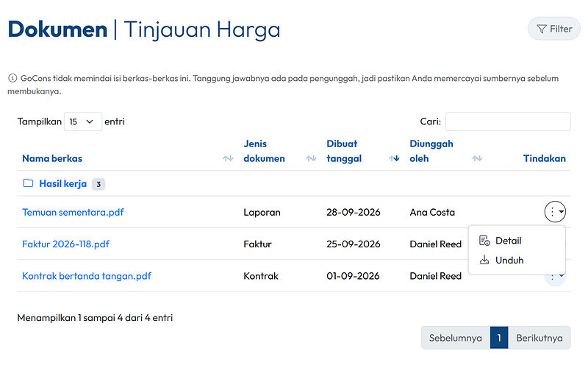Viewport: 588px width, 368px height.
Task: Open Kontrak bertanda tangan.pdf
Action: tap(87, 276)
